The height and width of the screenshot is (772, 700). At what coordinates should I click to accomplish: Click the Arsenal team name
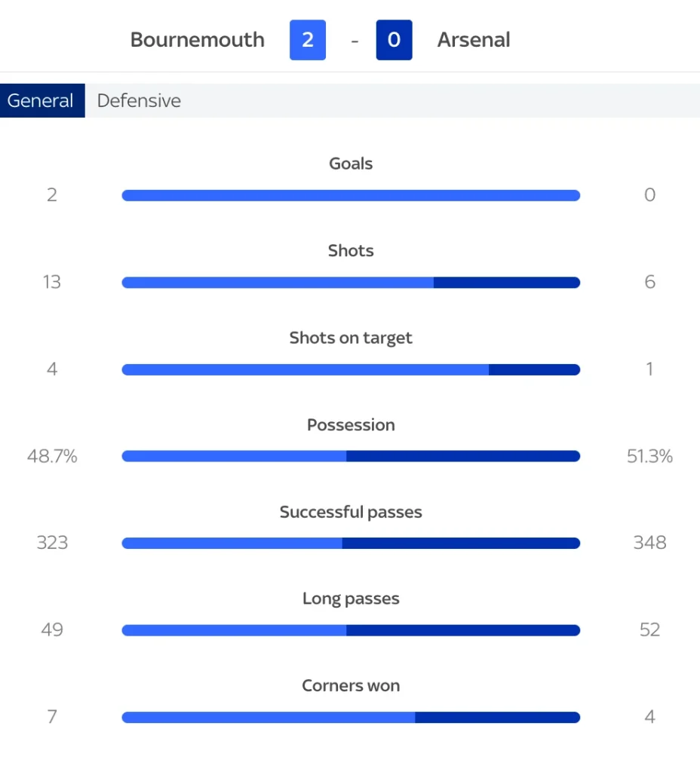(474, 40)
